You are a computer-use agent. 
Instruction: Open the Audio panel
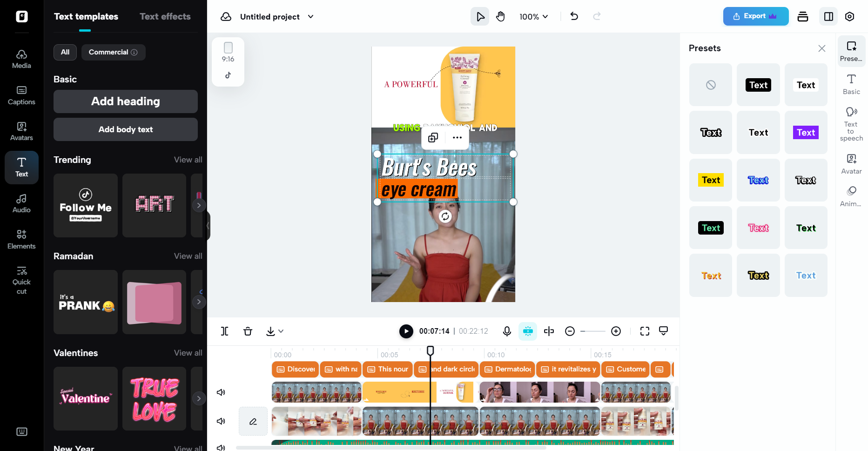pyautogui.click(x=21, y=203)
